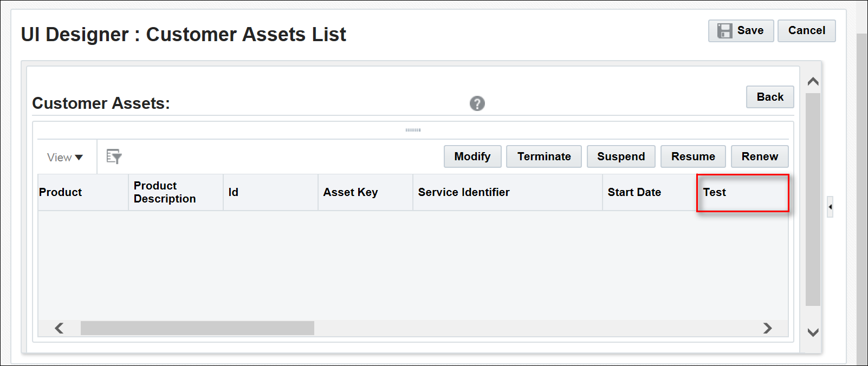Click the Renew button

coord(759,156)
